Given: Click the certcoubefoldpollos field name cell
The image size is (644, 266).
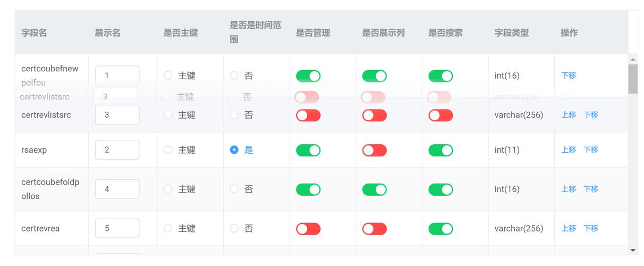Looking at the screenshot, I should (50, 189).
